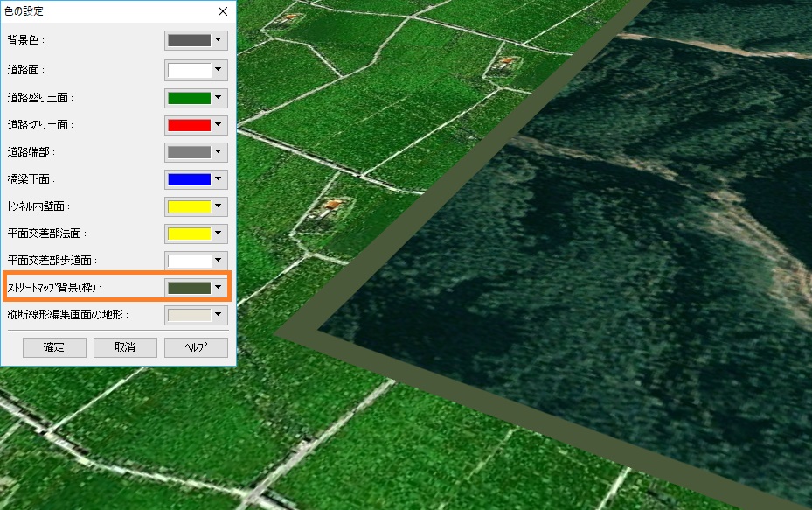The width and height of the screenshot is (812, 510).
Task: Click the トンネル内壁面 label text
Action: coord(38,206)
